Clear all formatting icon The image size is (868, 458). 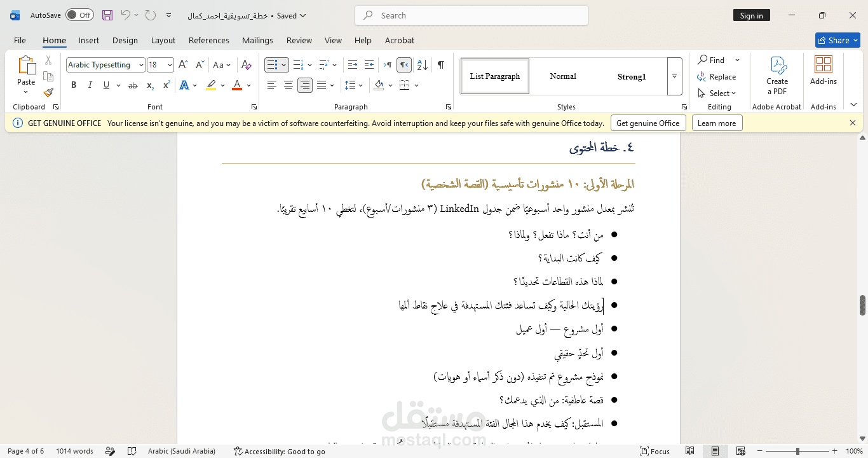[x=247, y=65]
